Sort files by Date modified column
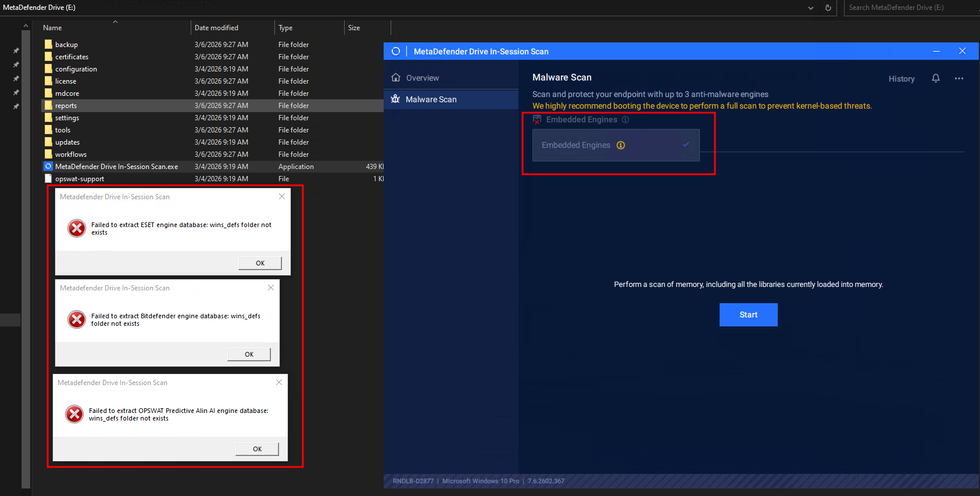The image size is (980, 496). pyautogui.click(x=216, y=28)
